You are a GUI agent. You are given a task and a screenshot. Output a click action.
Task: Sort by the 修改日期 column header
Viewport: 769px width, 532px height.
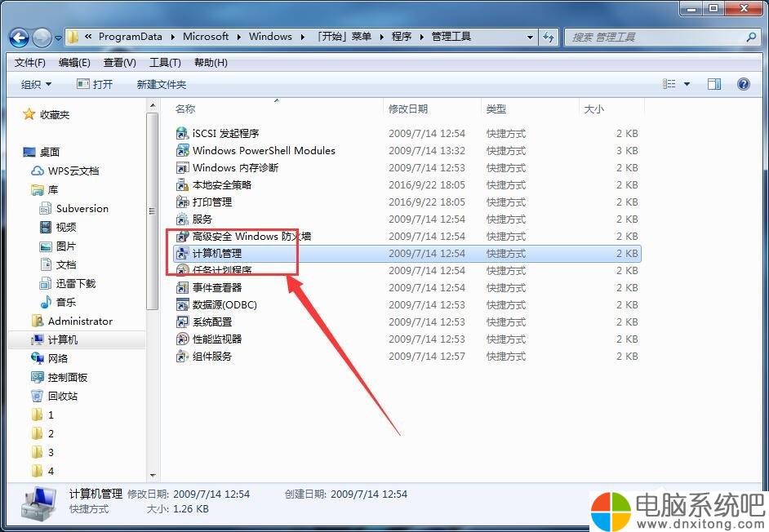tap(408, 109)
